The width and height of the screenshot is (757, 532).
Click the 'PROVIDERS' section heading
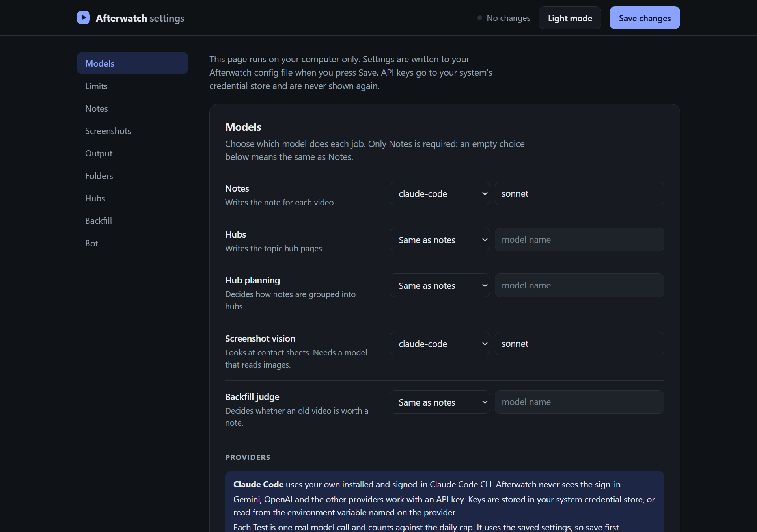click(248, 457)
